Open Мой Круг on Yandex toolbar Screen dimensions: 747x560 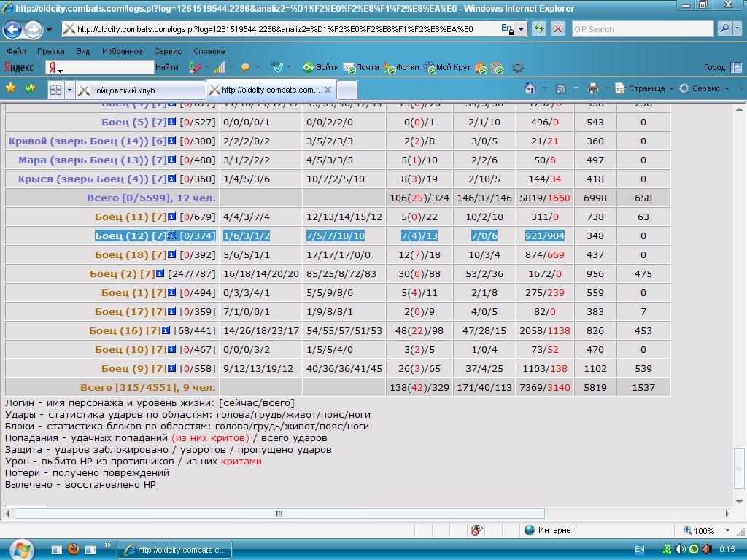click(447, 68)
